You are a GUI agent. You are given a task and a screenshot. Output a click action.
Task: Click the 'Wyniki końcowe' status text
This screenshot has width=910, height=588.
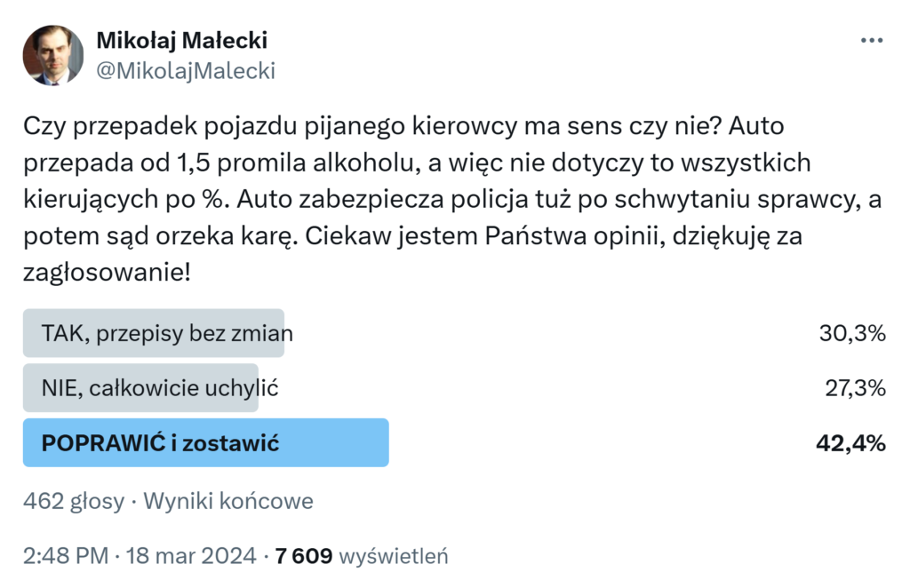click(x=228, y=501)
